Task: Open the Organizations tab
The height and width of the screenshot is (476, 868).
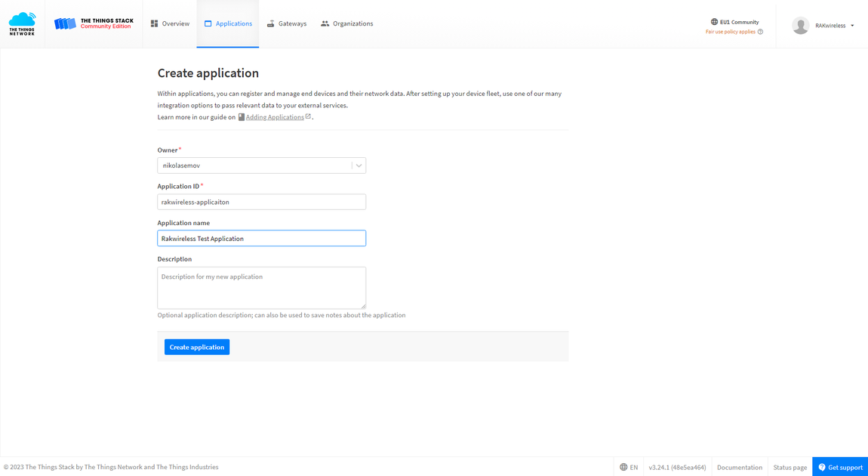Action: [347, 24]
